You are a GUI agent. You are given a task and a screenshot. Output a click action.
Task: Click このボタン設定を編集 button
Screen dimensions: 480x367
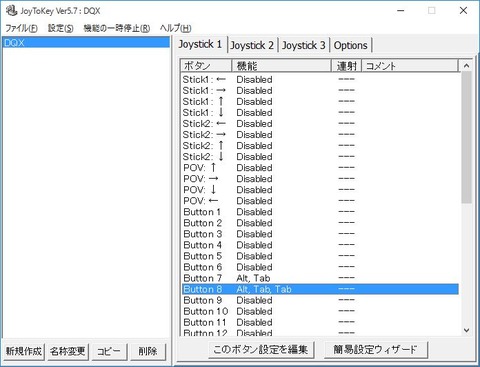tap(261, 349)
